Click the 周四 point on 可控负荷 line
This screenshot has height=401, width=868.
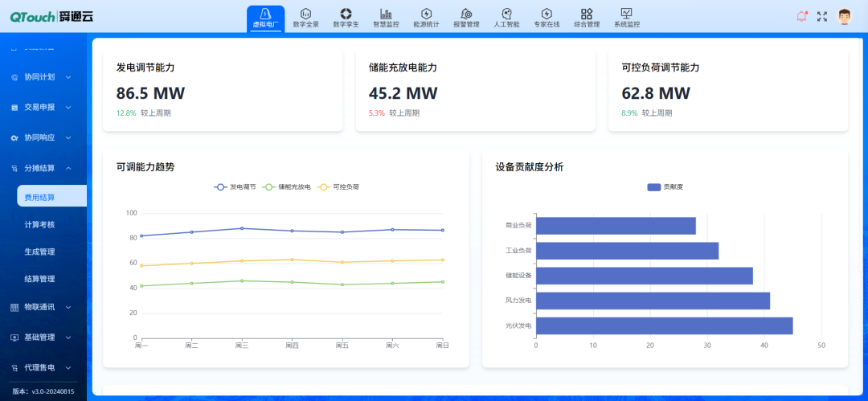click(x=293, y=260)
